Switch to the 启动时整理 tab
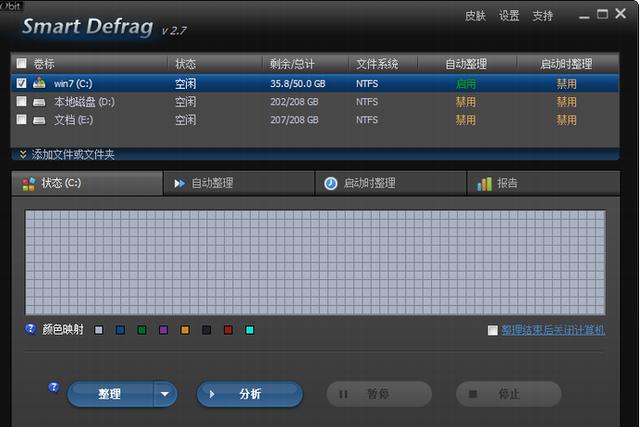This screenshot has width=640, height=427. pos(391,183)
